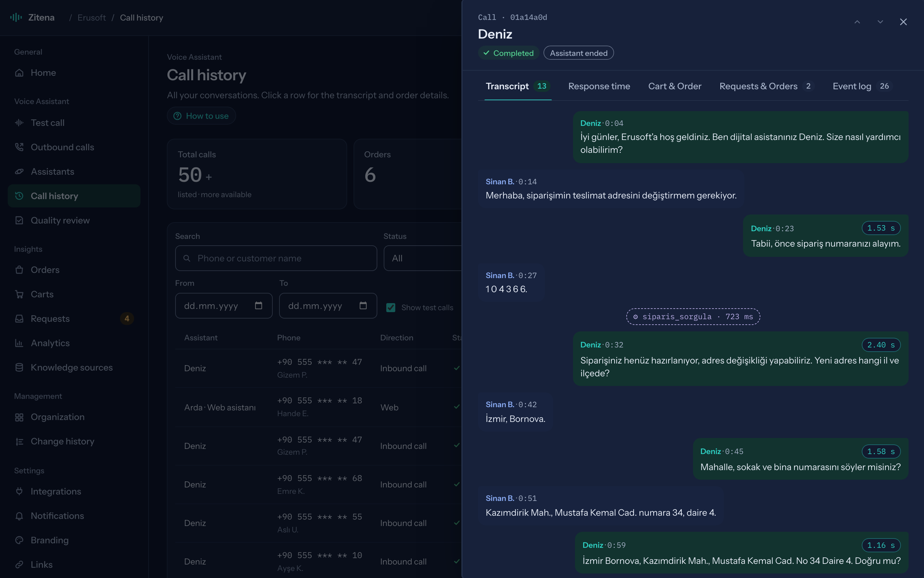Click the siparis_sorgula tool call chip
Image resolution: width=924 pixels, height=578 pixels.
point(693,317)
